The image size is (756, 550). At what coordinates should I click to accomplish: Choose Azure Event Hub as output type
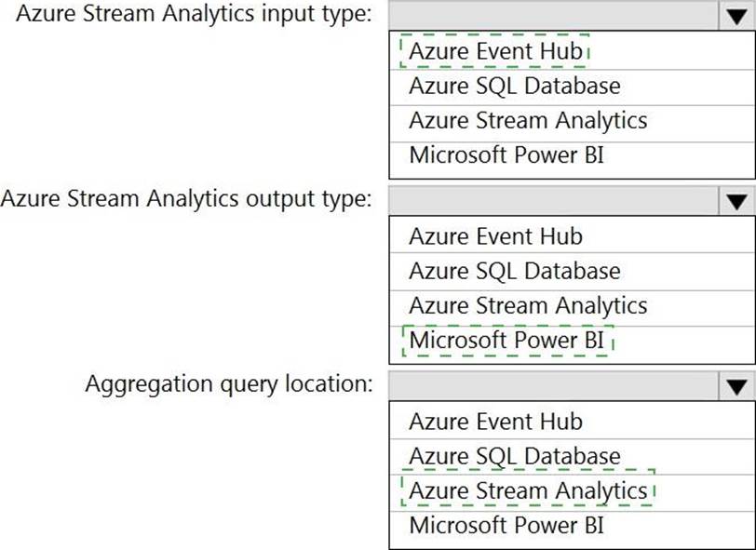click(495, 236)
